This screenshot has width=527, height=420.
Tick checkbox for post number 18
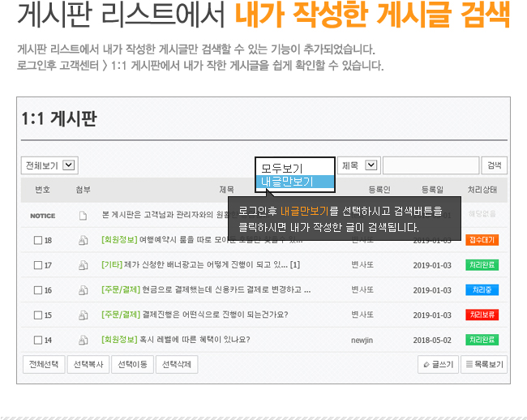(38, 240)
